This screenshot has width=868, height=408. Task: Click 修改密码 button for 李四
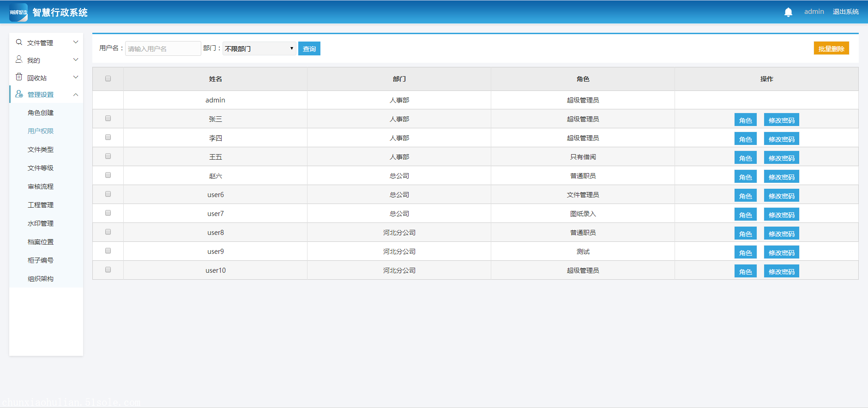pos(781,139)
